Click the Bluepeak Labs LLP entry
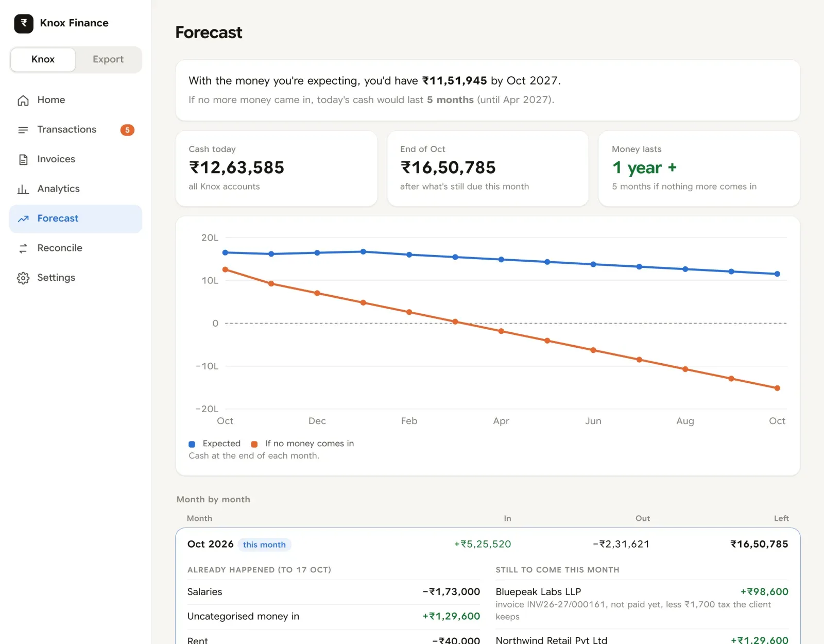 (x=642, y=604)
